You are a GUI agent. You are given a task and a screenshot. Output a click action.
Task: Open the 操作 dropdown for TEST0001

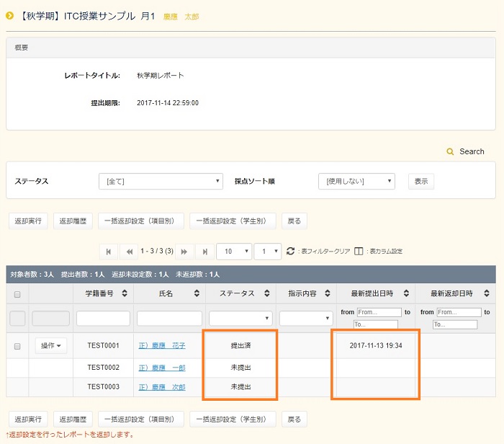pos(51,346)
